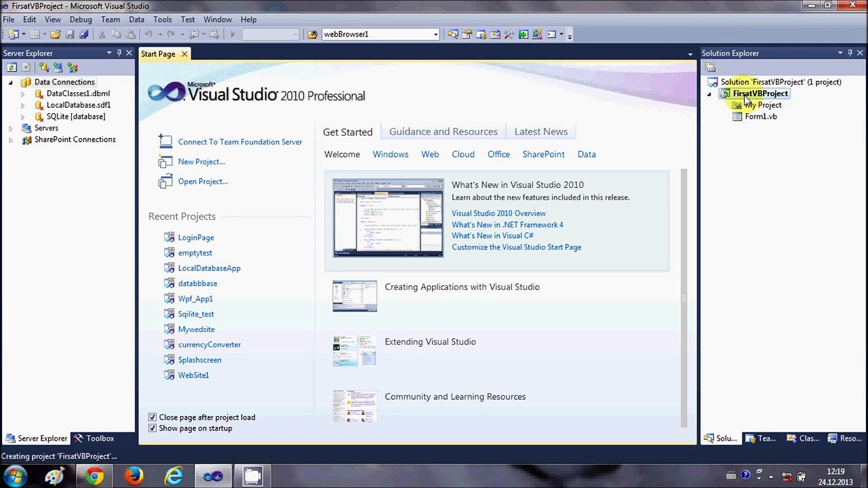Click the Connect to Database icon
This screenshot has width=868, height=488.
click(44, 67)
